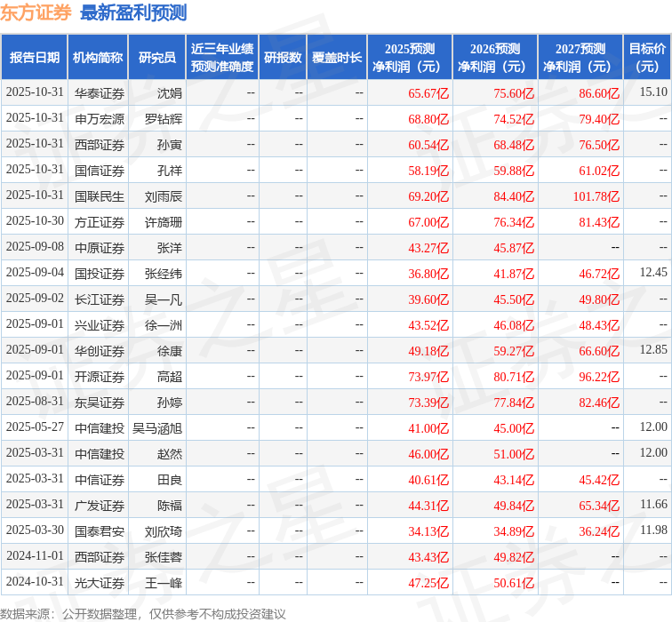Click target price 15.10
672x622 pixels.
653,92
